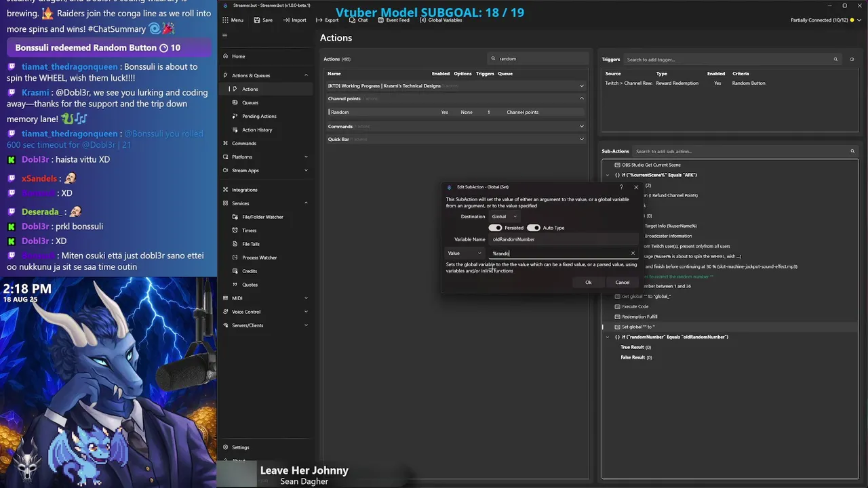Toggle the hamburger sidebar collapse icon
Viewport: 868px width, 488px height.
point(225,36)
